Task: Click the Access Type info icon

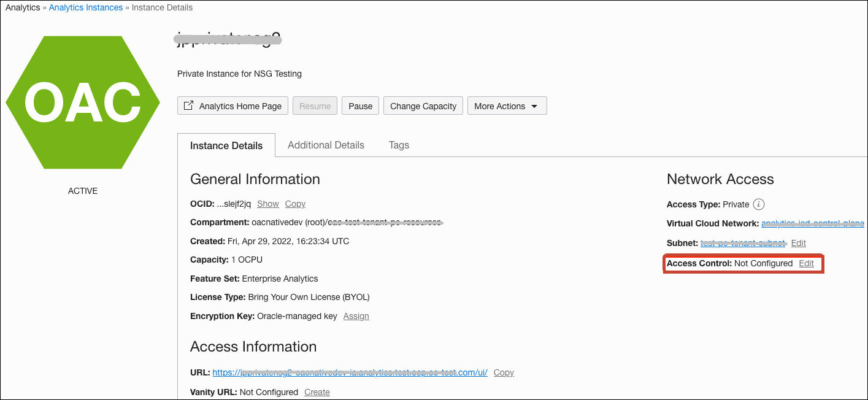Action: pos(759,204)
